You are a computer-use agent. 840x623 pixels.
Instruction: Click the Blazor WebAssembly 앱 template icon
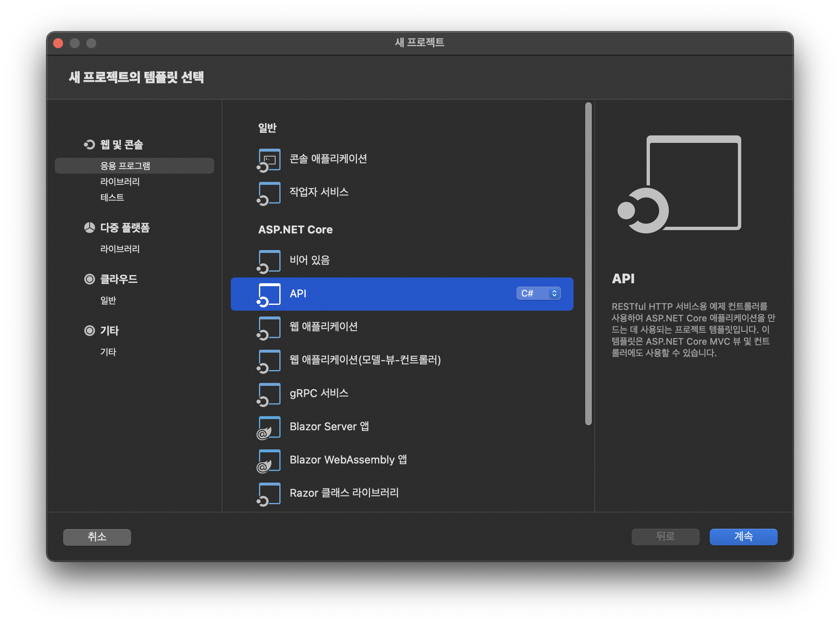click(x=269, y=461)
